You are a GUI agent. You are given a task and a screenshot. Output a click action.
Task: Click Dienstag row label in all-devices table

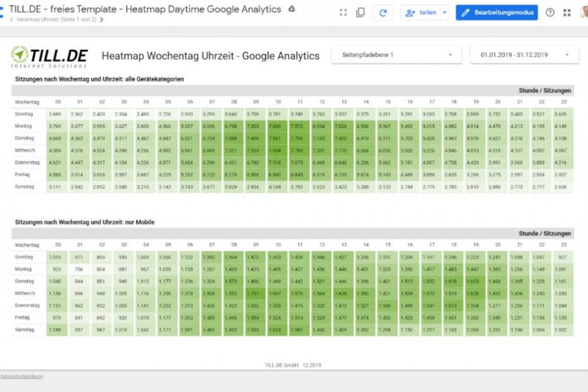25,138
